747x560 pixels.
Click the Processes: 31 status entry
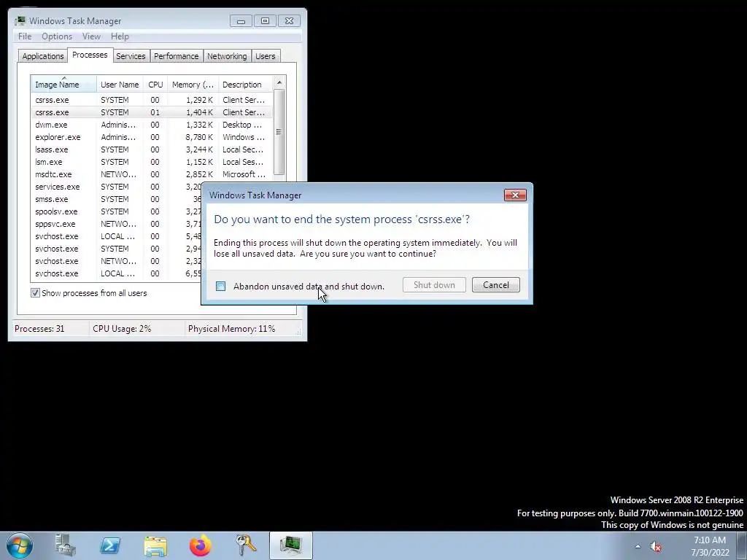coord(39,329)
